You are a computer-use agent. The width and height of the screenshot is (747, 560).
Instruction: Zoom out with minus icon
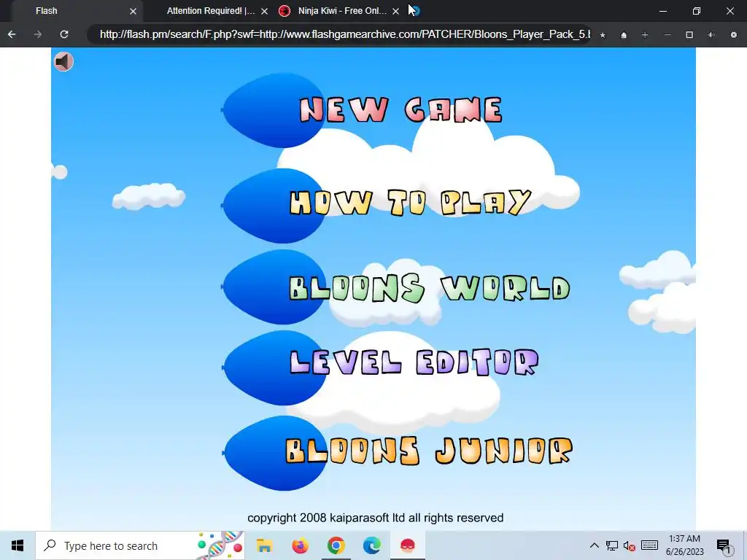pos(667,35)
